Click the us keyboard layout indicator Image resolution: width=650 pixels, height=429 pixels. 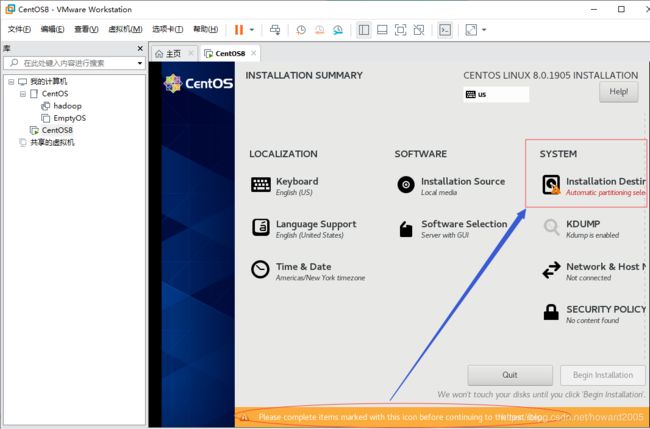(496, 94)
